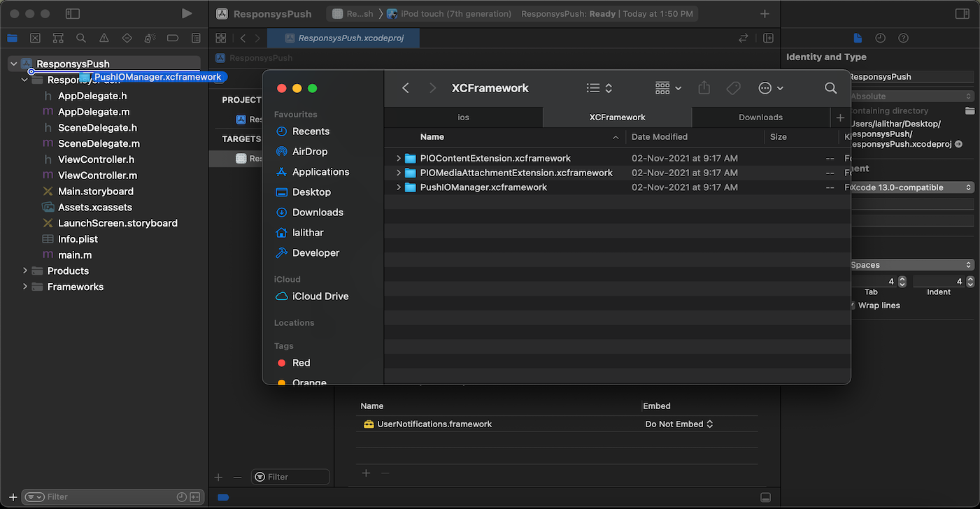Screen dimensions: 980x509
Task: Go forward in Xcode editor history
Action: coord(258,38)
